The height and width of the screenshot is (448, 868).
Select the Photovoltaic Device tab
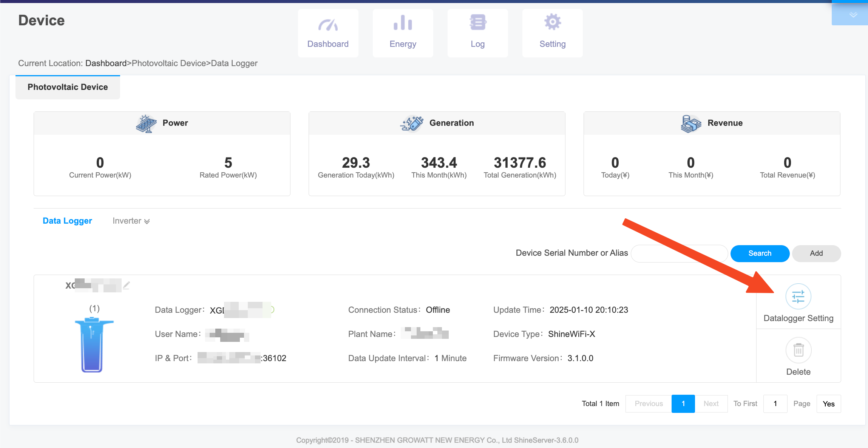point(68,87)
